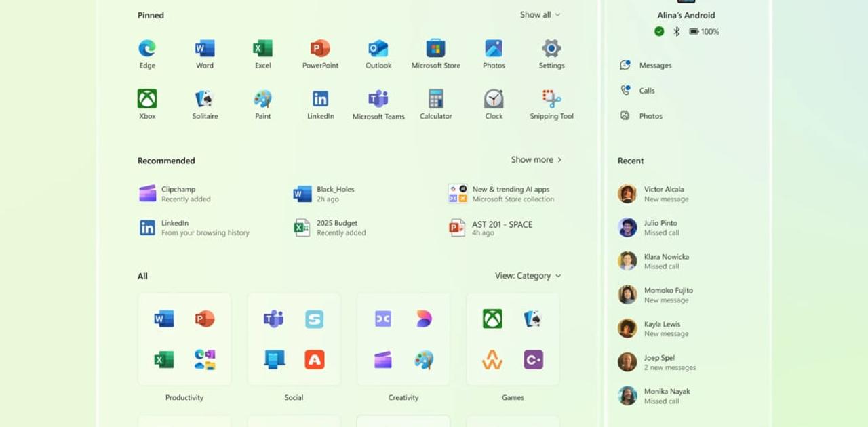Open the Edge pinned app
868x427 pixels.
(147, 54)
